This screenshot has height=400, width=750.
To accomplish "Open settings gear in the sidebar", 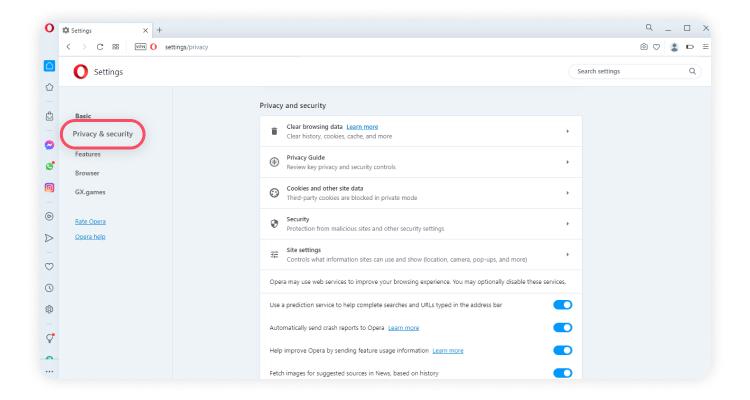I will pos(49,310).
